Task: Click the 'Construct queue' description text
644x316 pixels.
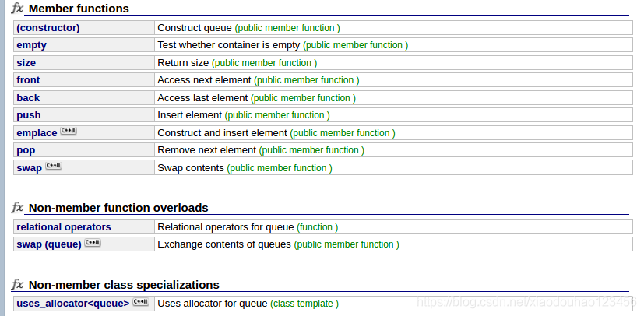Action: tap(195, 28)
